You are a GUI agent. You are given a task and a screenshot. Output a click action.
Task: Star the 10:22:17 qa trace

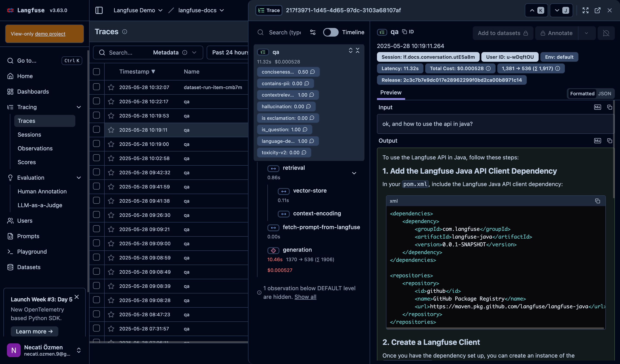click(111, 101)
